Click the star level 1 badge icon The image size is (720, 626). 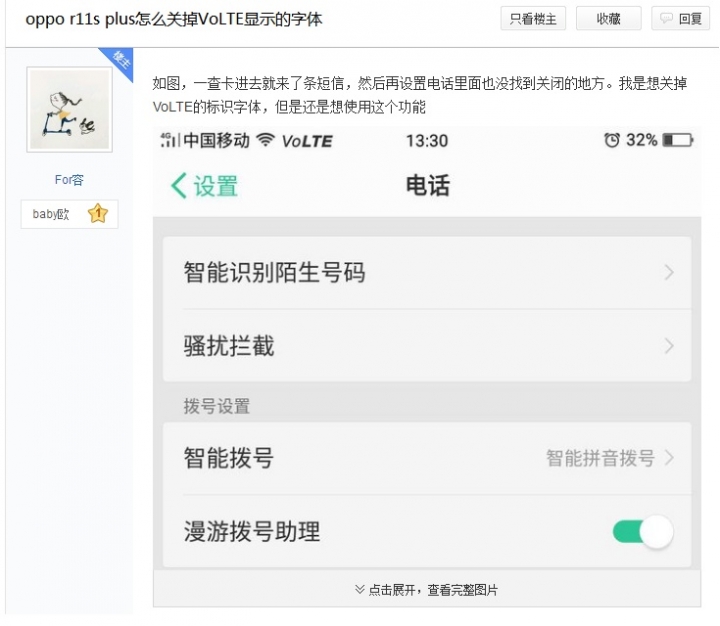point(98,214)
